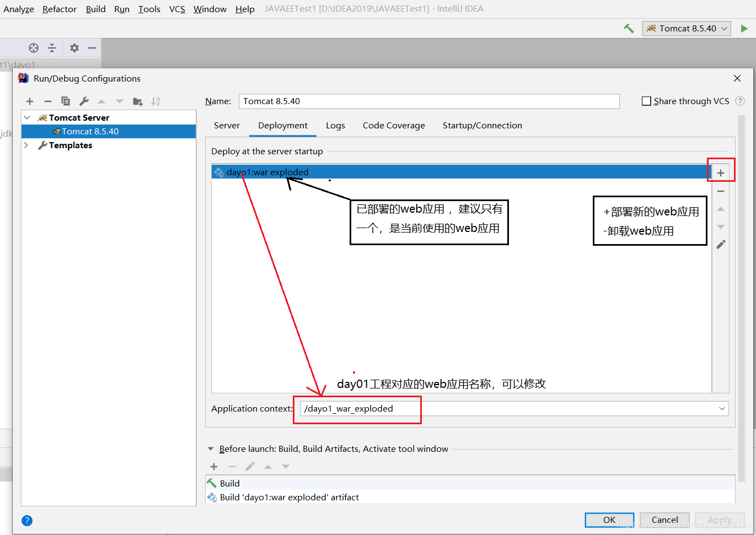Copy the selected configuration
Image resolution: width=756 pixels, height=535 pixels.
pos(66,101)
